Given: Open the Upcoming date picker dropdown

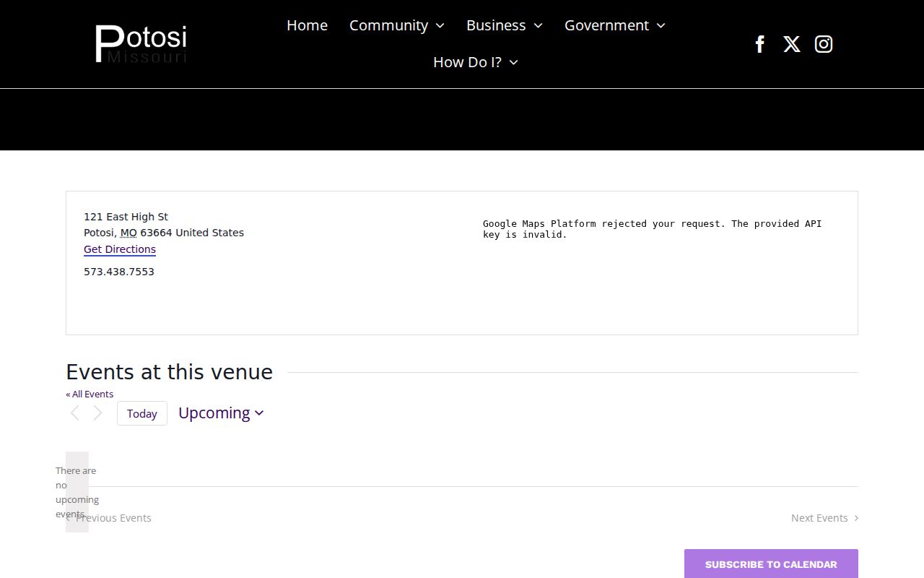Looking at the screenshot, I should click(x=221, y=413).
